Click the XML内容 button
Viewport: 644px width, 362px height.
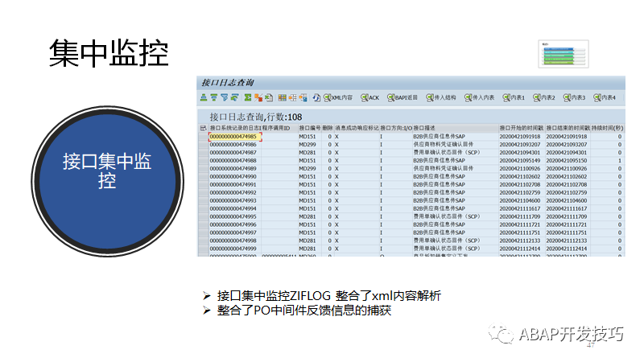coord(338,97)
